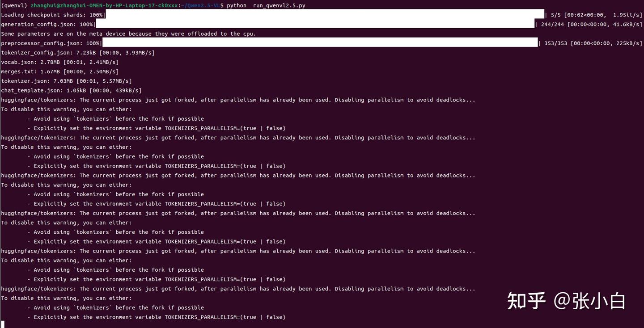Click the 知乎 watermark logo
The height and width of the screenshot is (328, 644).
click(526, 301)
